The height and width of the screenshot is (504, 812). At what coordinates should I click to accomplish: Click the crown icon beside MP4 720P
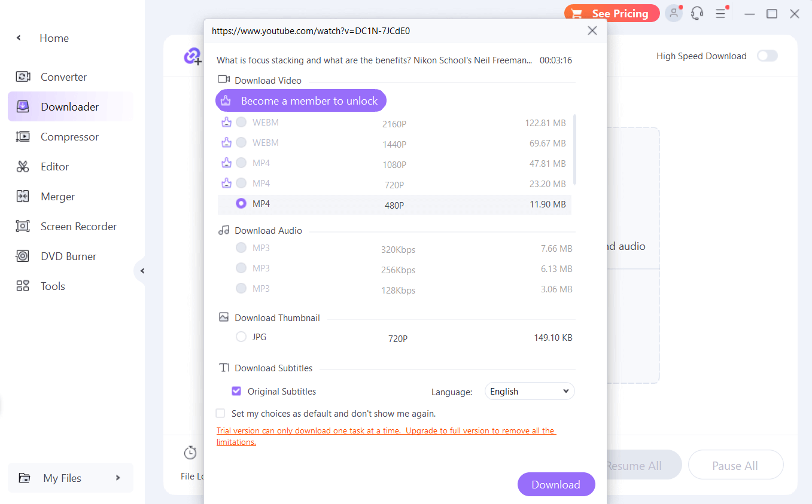226,184
